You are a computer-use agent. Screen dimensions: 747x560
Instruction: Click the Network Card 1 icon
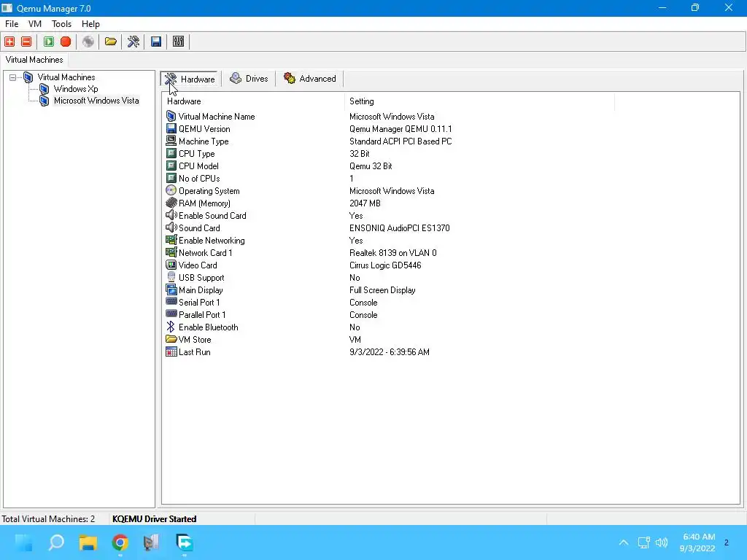pos(171,252)
